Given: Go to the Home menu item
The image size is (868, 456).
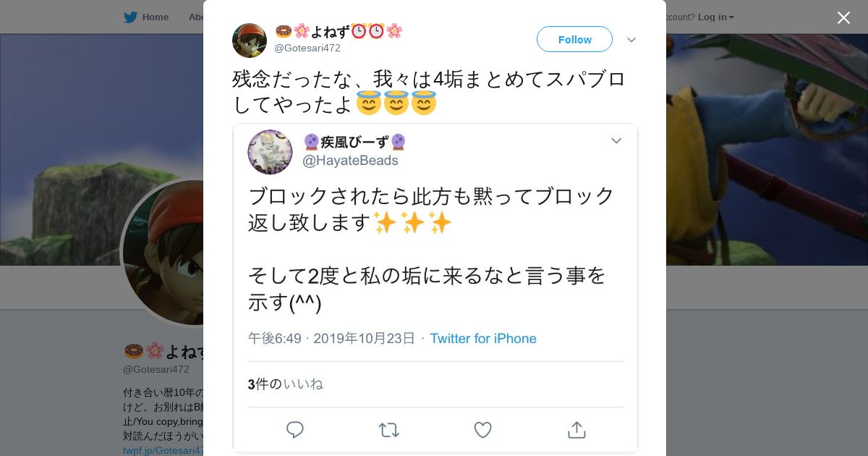Looking at the screenshot, I should [155, 17].
